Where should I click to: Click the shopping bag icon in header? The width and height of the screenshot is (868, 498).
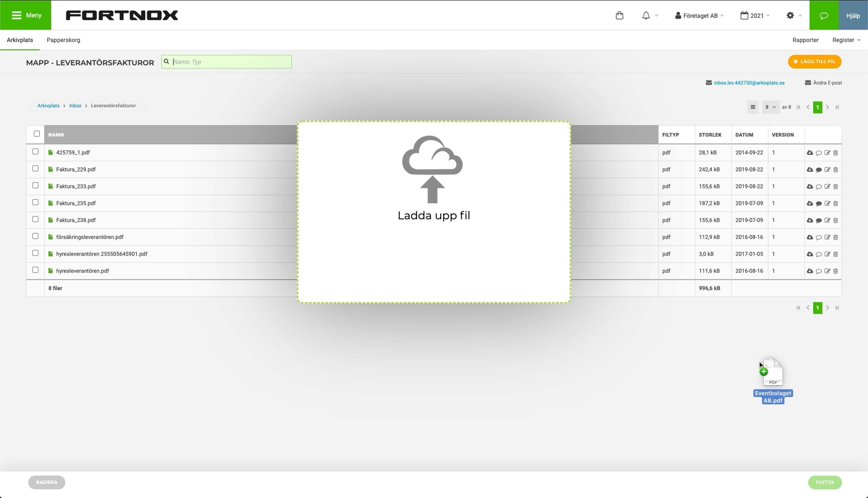click(620, 16)
